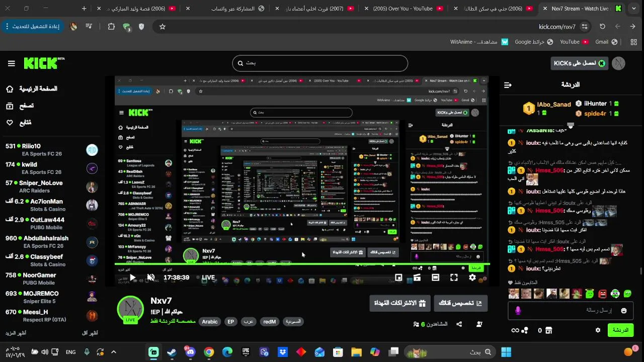Collapse the chat panel with the arrow icon
The width and height of the screenshot is (644, 362).
point(508,85)
